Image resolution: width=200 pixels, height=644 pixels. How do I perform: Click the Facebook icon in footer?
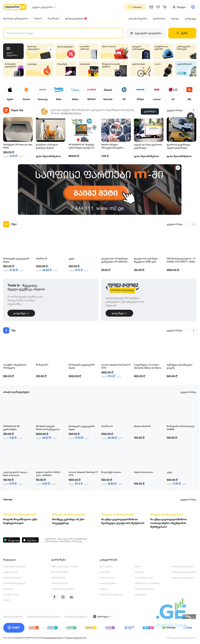[x=55, y=597]
